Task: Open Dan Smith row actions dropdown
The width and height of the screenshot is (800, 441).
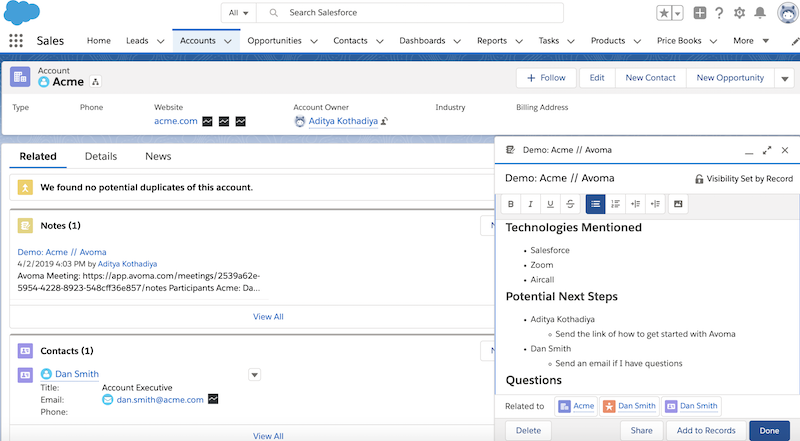Action: point(255,375)
